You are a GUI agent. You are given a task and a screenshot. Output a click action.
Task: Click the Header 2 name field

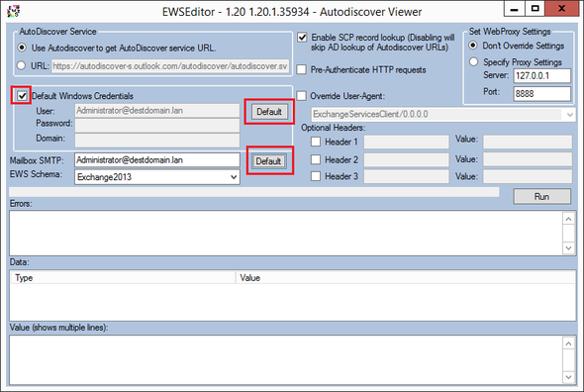click(407, 159)
